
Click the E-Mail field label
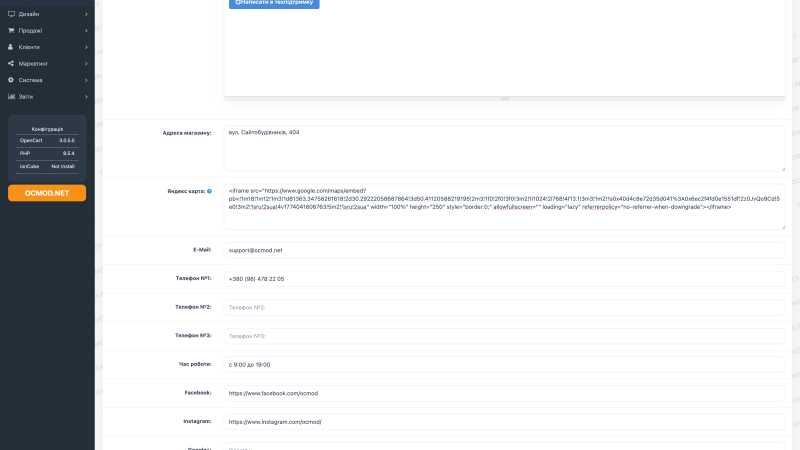tap(202, 250)
